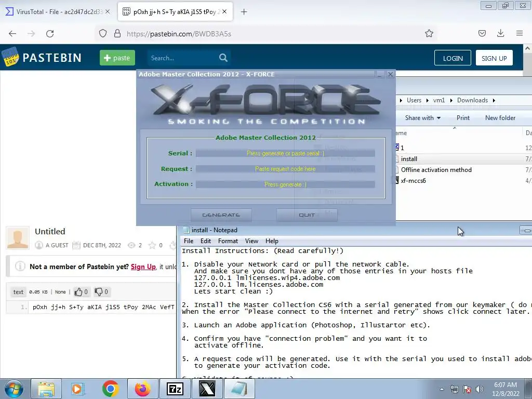Open the Notepad Help menu
This screenshot has height=399, width=532.
tap(272, 241)
